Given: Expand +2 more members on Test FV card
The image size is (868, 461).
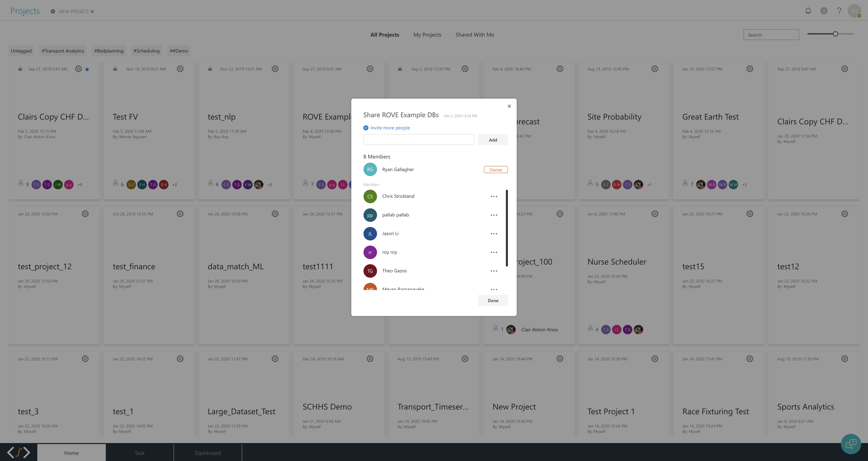Looking at the screenshot, I should tap(175, 185).
